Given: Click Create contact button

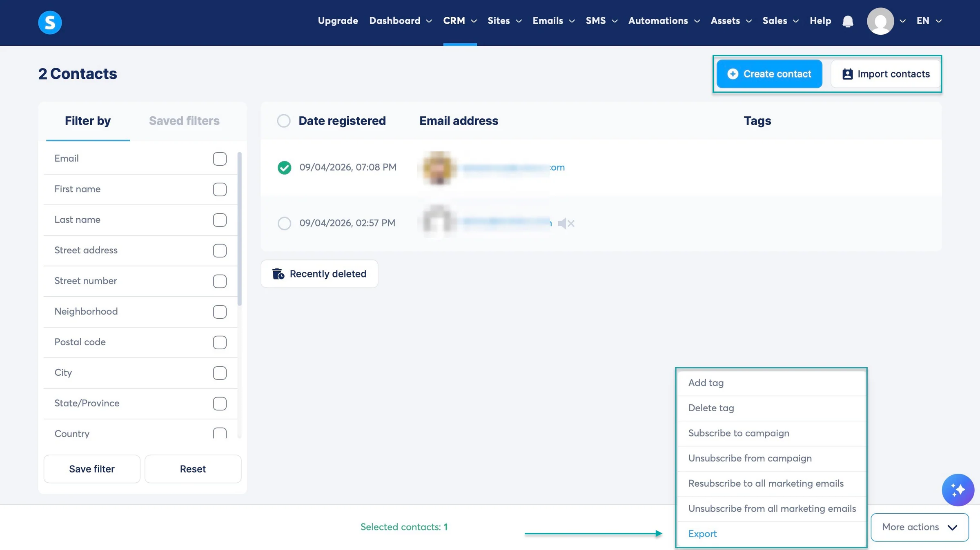Looking at the screenshot, I should click(769, 74).
